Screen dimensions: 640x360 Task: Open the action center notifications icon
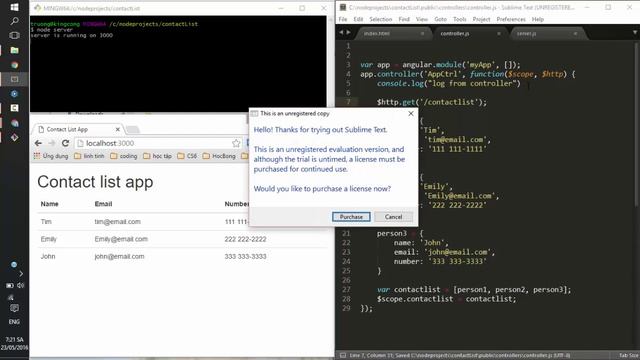click(14, 308)
